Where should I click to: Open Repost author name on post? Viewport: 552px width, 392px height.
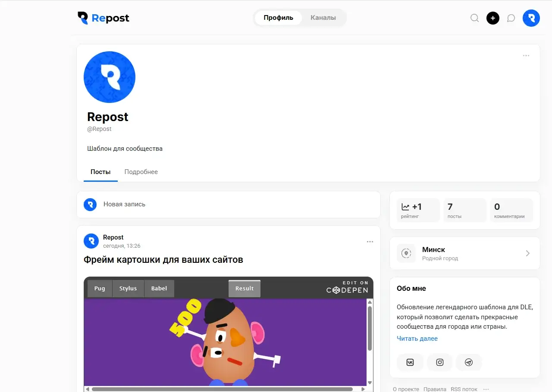click(113, 237)
